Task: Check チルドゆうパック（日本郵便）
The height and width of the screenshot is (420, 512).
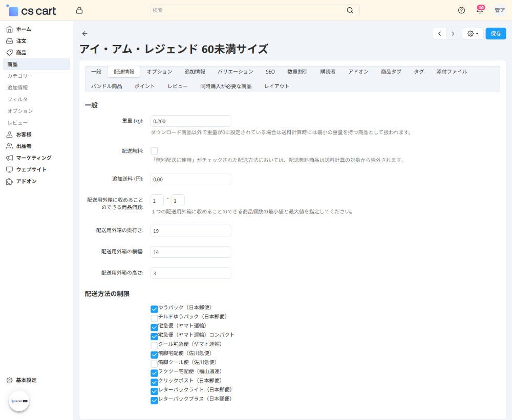Action: click(155, 318)
